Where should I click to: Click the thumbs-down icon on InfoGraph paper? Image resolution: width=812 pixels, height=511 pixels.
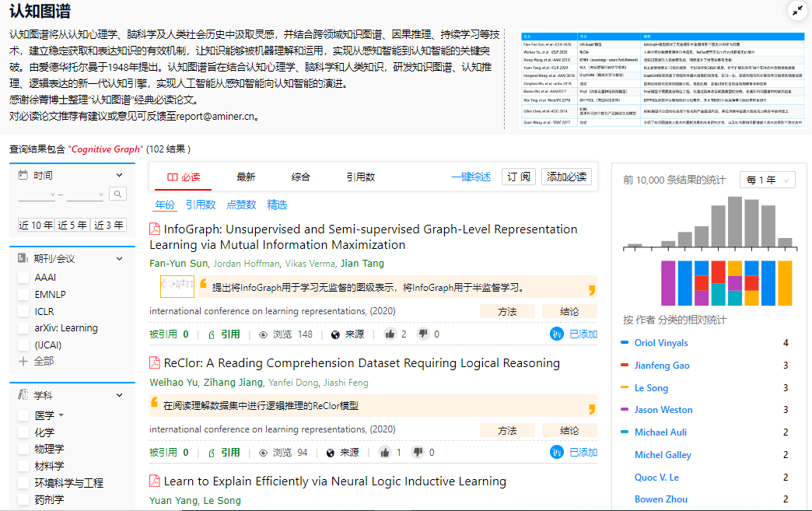coord(423,334)
